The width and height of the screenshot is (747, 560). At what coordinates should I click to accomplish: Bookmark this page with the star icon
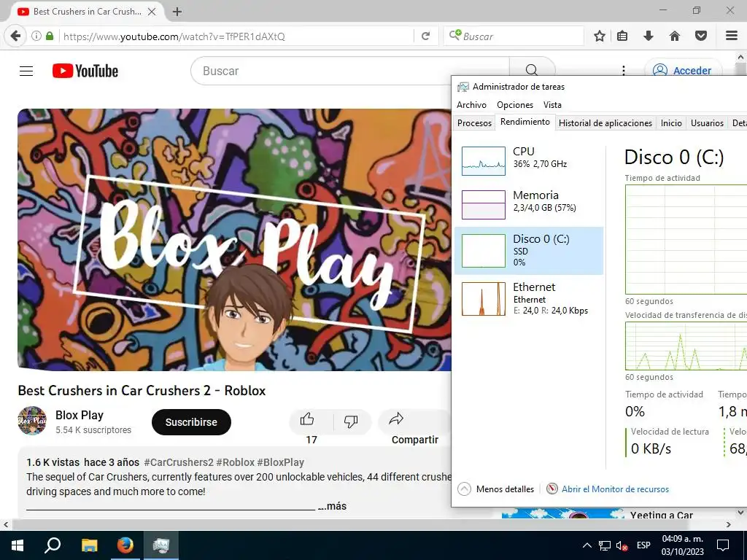(x=600, y=36)
